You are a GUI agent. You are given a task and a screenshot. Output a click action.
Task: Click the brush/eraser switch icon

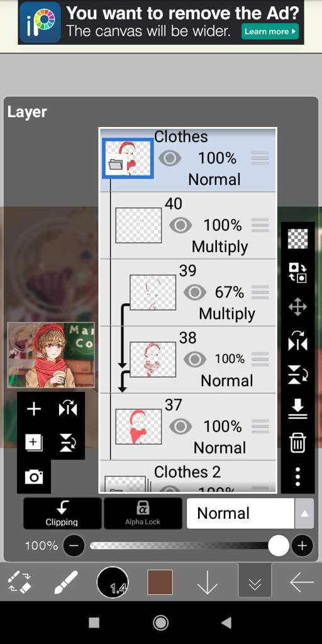pyautogui.click(x=19, y=582)
